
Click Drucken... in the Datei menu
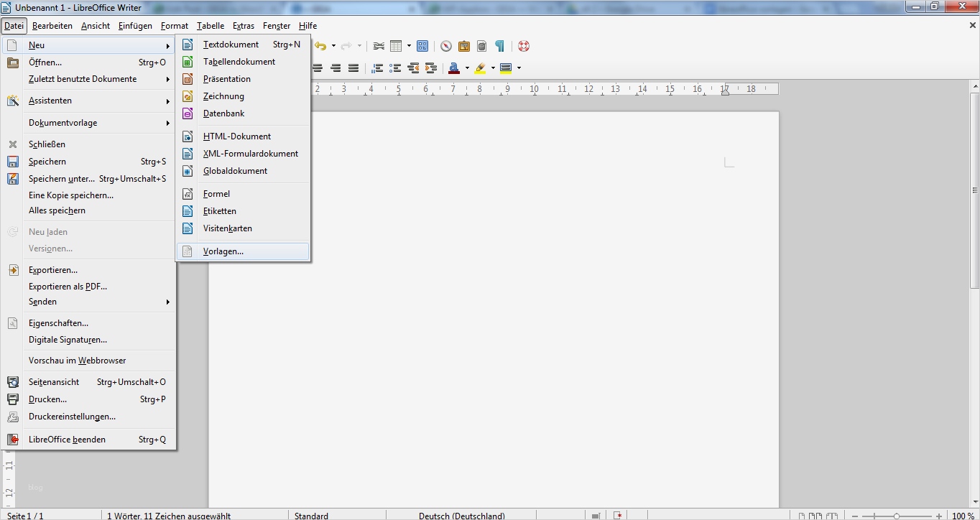(88, 399)
